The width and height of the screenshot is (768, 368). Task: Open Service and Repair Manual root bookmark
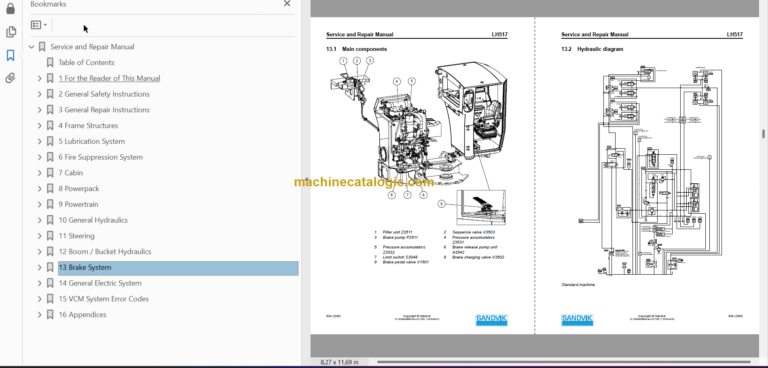92,47
